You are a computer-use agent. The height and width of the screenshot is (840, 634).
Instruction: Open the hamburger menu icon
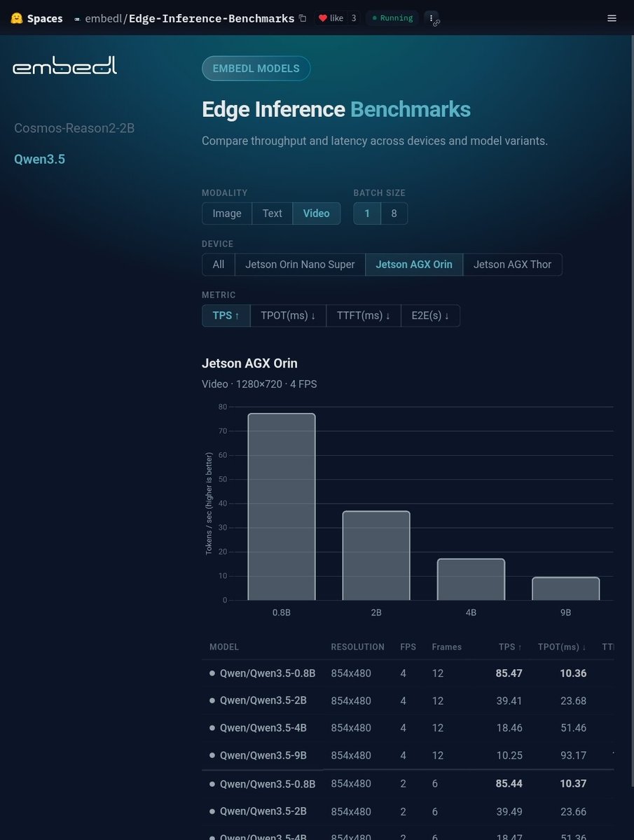pyautogui.click(x=612, y=18)
